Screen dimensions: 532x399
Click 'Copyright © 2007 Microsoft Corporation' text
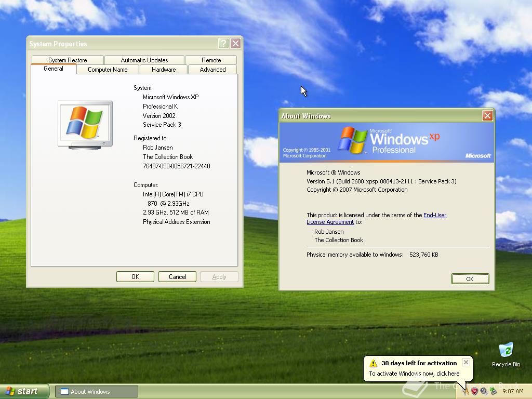point(357,190)
